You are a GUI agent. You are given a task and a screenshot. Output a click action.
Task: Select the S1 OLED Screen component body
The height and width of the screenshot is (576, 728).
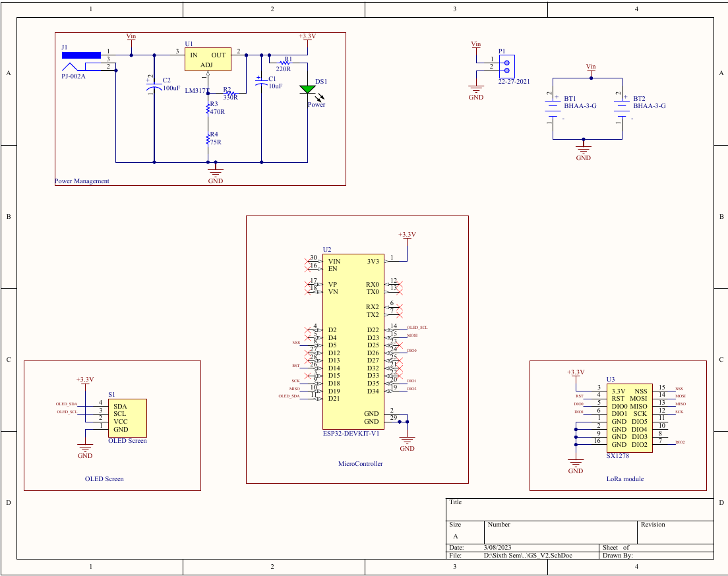127,418
